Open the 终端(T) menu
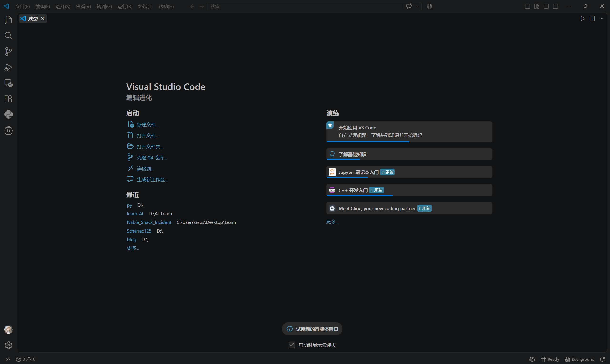Screen dimensions: 610x364 (145, 6)
